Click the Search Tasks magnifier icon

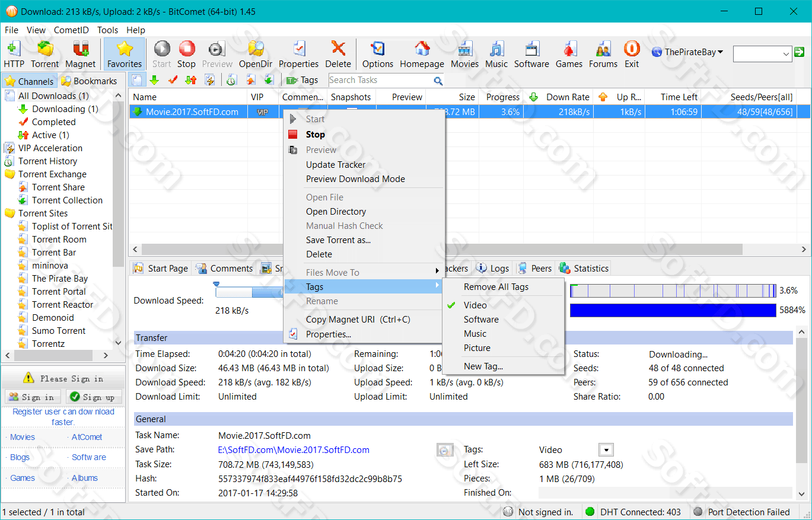pos(438,81)
